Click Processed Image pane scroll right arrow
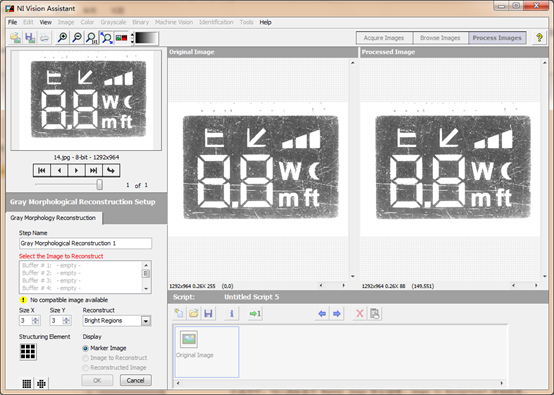The image size is (554, 395). coord(536,285)
